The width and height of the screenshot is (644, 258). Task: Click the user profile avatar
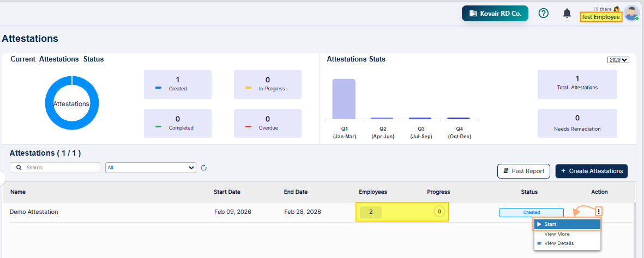click(x=631, y=13)
